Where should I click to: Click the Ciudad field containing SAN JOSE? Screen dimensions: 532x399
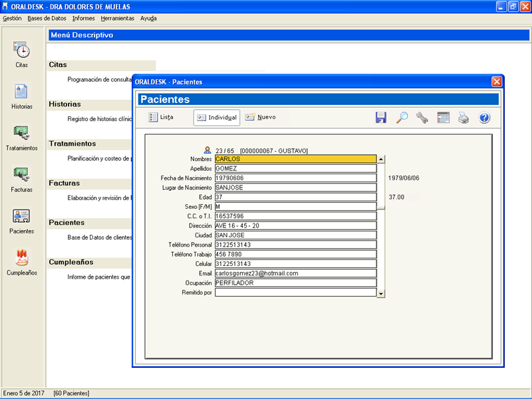(x=295, y=235)
